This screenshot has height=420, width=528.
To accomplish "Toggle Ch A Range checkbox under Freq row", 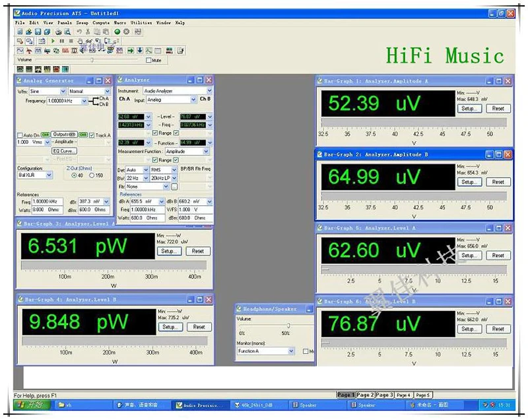I will 155,133.
